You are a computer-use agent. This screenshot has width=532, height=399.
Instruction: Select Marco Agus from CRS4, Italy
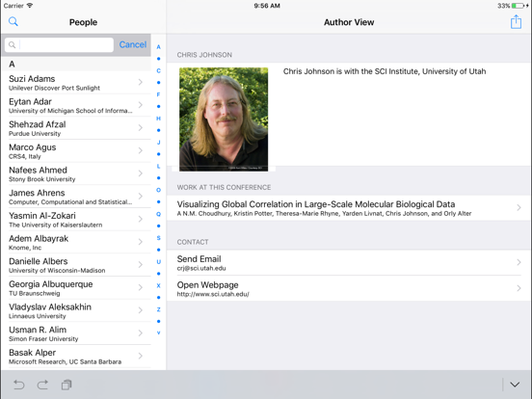(76, 150)
